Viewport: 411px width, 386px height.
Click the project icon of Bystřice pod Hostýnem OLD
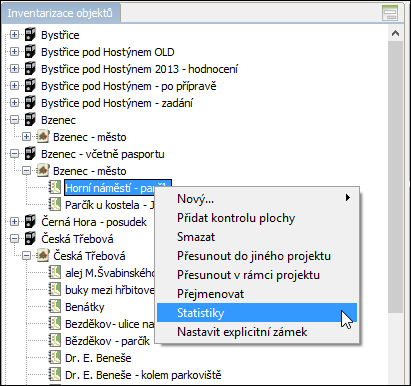coord(30,51)
